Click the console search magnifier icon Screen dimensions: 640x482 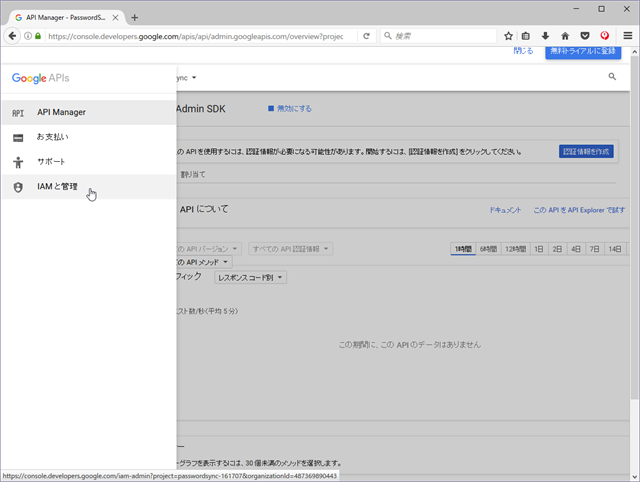click(x=612, y=77)
